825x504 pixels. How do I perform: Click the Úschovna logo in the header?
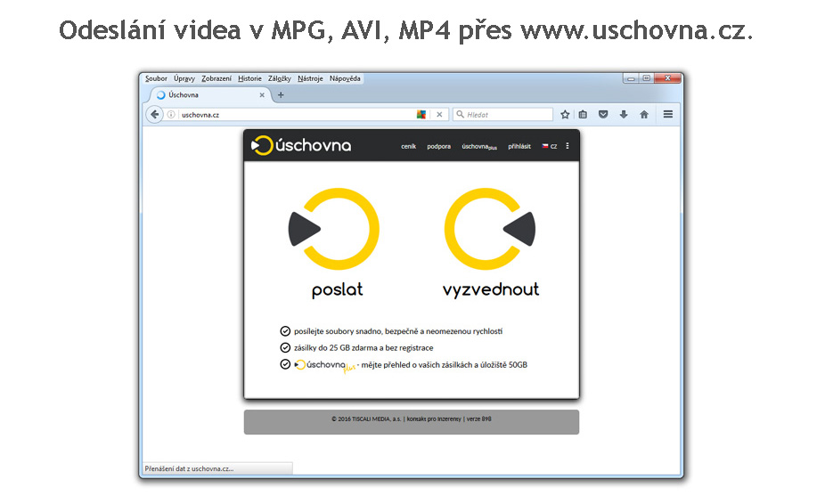301,146
